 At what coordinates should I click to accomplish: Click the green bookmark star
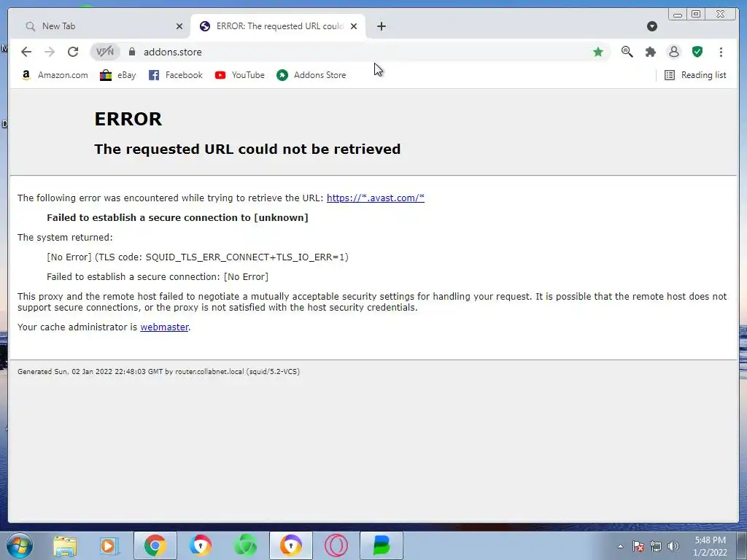coord(598,52)
